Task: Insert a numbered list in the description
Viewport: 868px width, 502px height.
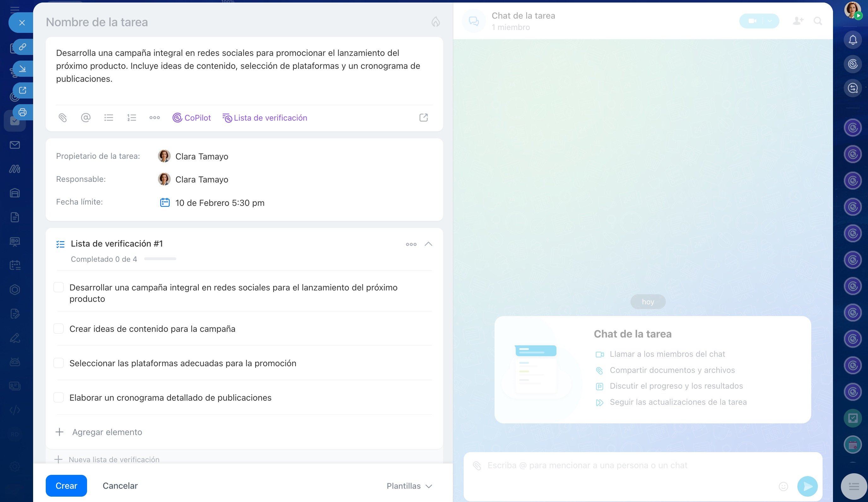Action: (132, 118)
